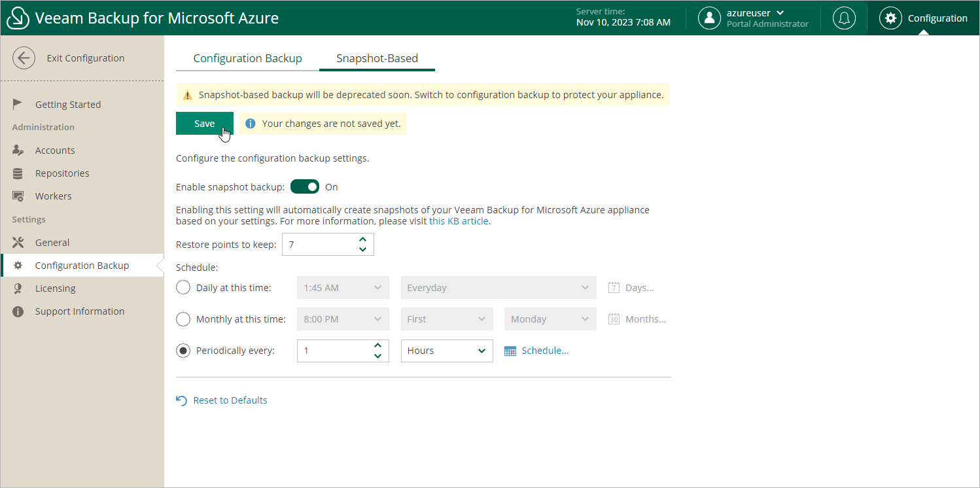Click Exit Configuration label

coord(86,58)
